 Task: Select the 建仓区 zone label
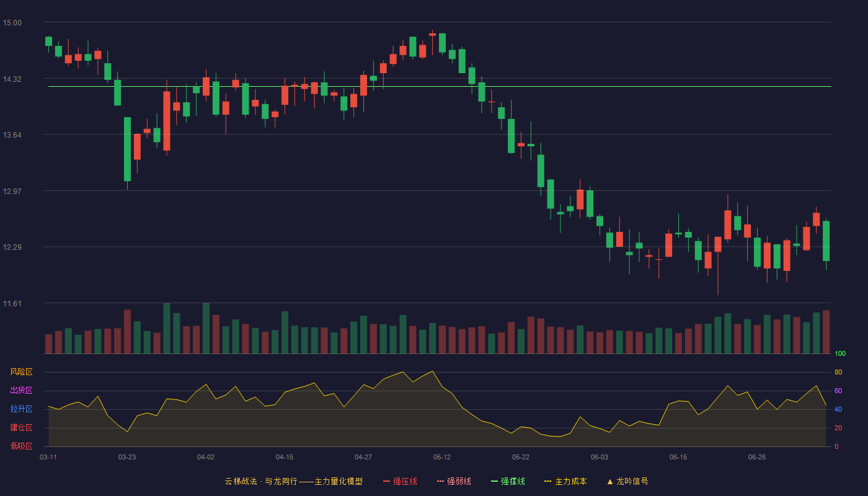point(21,428)
